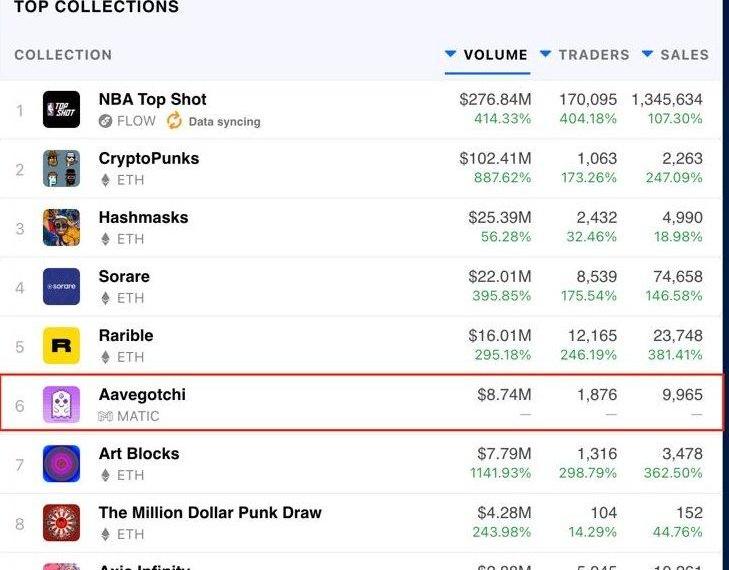729x570 pixels.
Task: Click the NBA Top Shot logo icon
Action: click(x=61, y=110)
